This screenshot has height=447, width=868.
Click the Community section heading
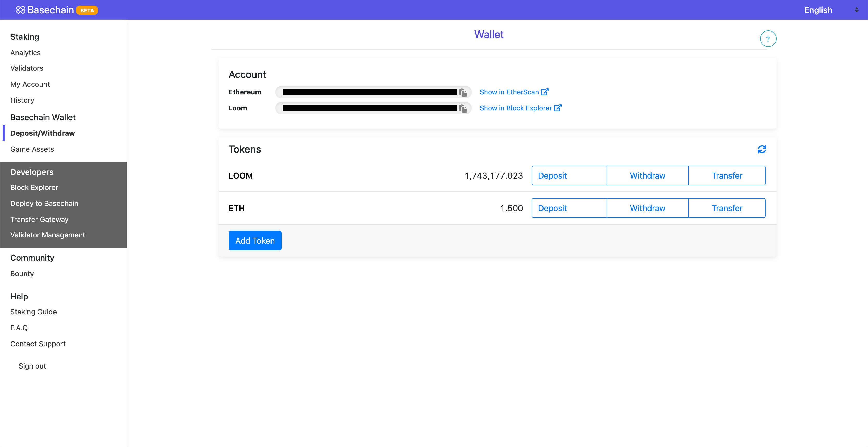point(32,258)
